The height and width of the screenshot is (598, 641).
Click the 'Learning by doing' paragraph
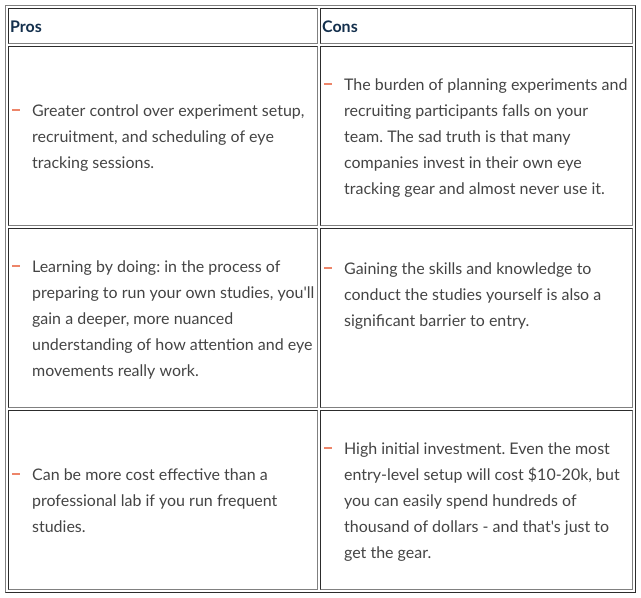point(173,318)
